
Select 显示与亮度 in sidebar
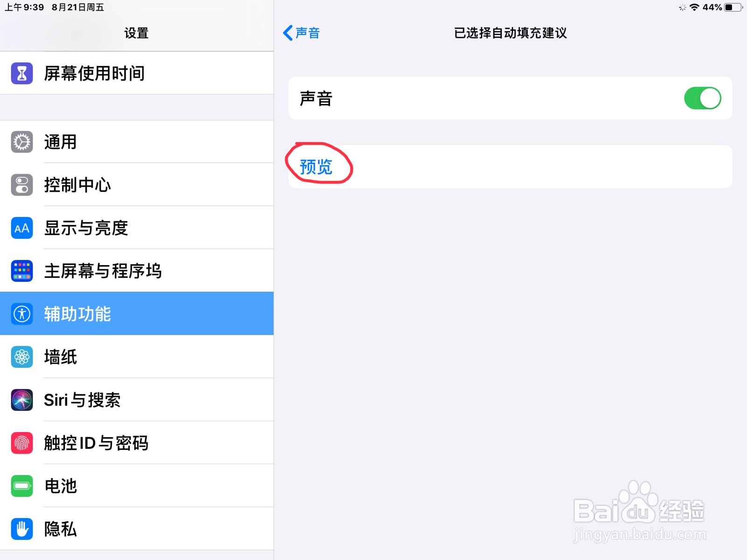pyautogui.click(x=137, y=228)
